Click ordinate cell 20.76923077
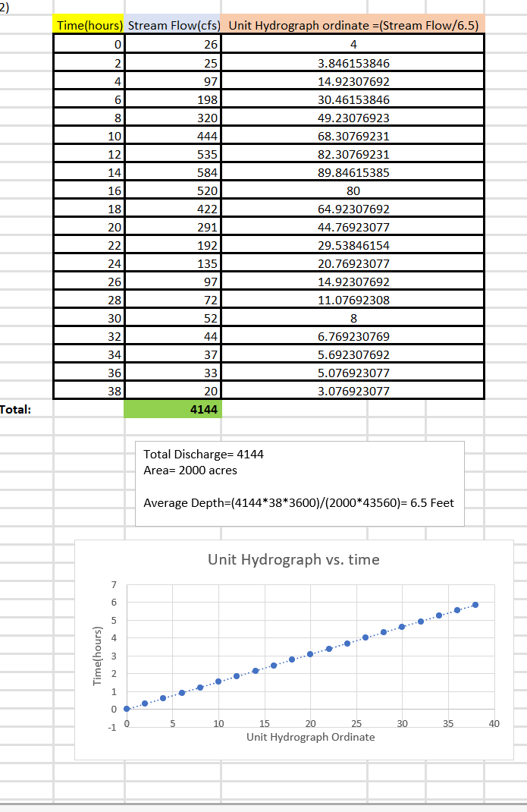Viewport: 527px width, 812px height. [x=353, y=263]
